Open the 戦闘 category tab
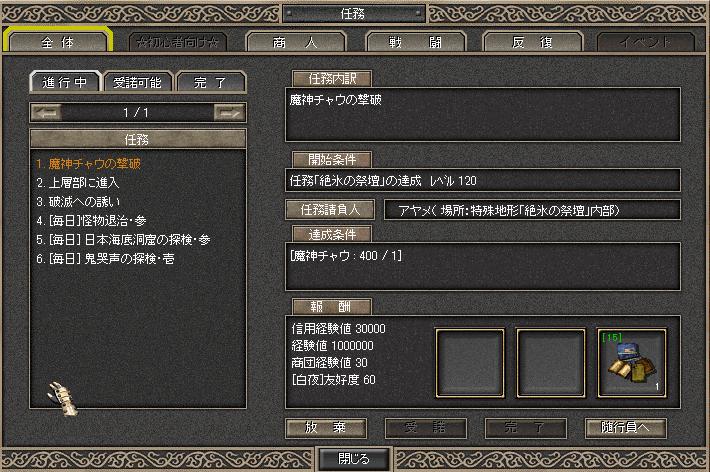The height and width of the screenshot is (472, 710). [415, 42]
